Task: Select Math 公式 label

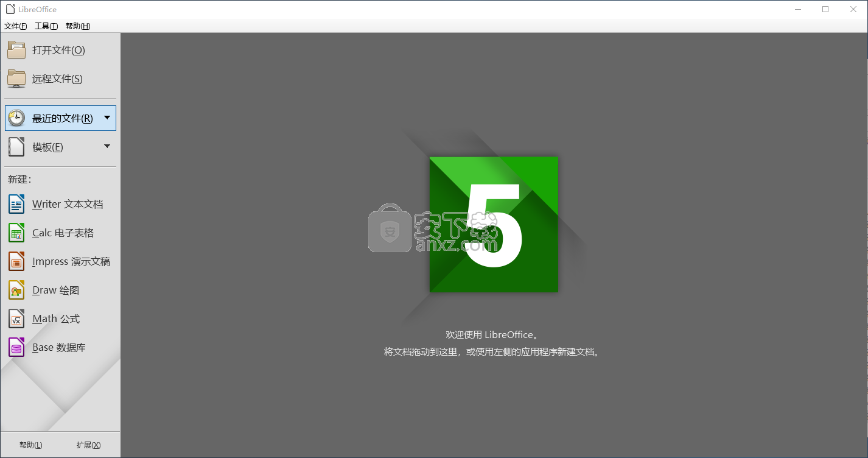Action: coord(56,319)
